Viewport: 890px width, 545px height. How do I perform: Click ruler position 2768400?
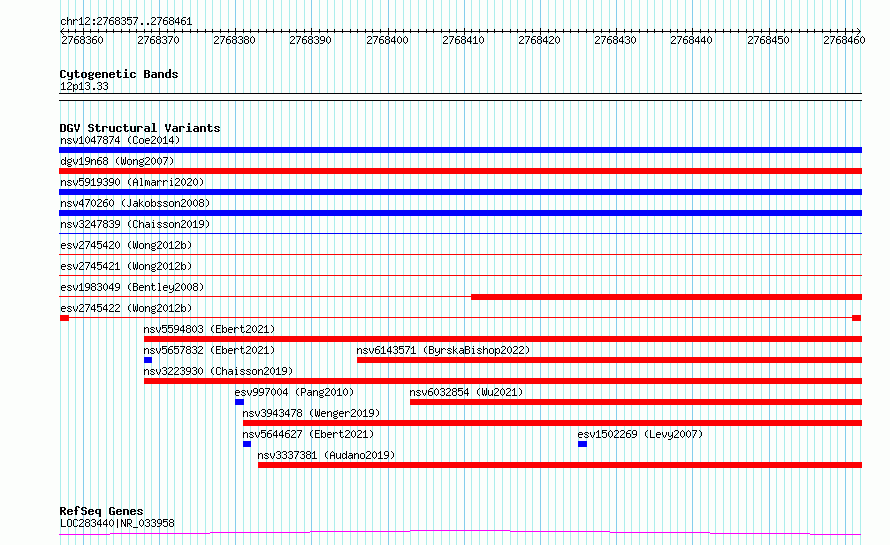387,40
